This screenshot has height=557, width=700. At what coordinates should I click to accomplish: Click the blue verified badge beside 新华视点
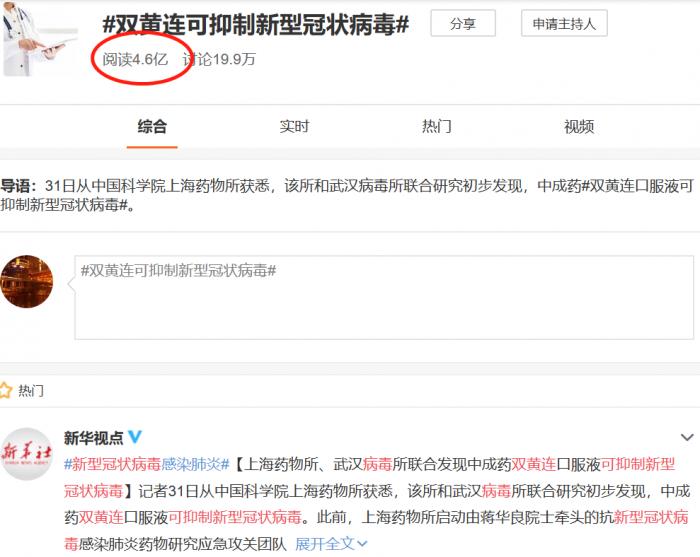pyautogui.click(x=135, y=438)
